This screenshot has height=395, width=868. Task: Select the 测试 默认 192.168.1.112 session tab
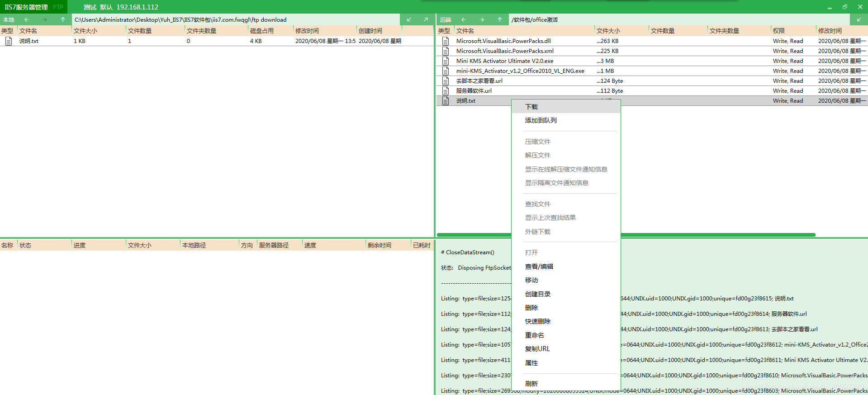coord(121,7)
